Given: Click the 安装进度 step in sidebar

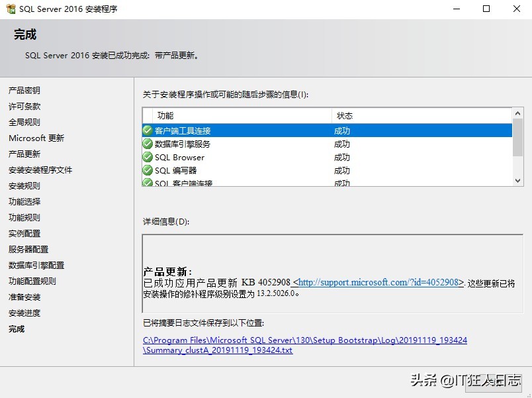Looking at the screenshot, I should (24, 313).
